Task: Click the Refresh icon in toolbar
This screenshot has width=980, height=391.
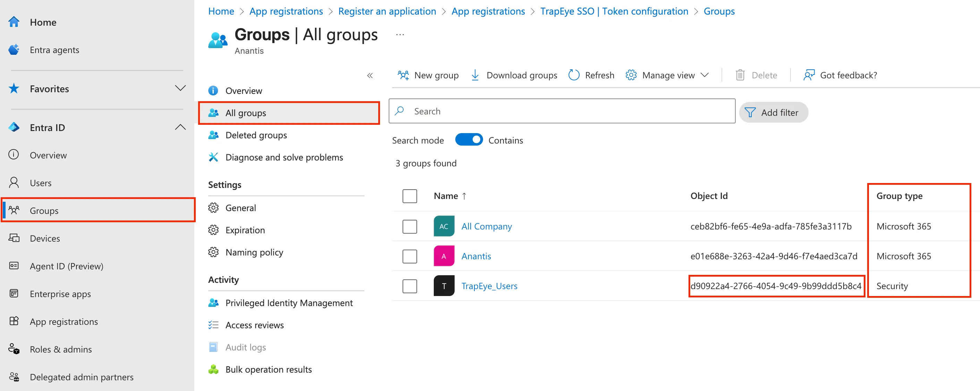Action: coord(573,75)
